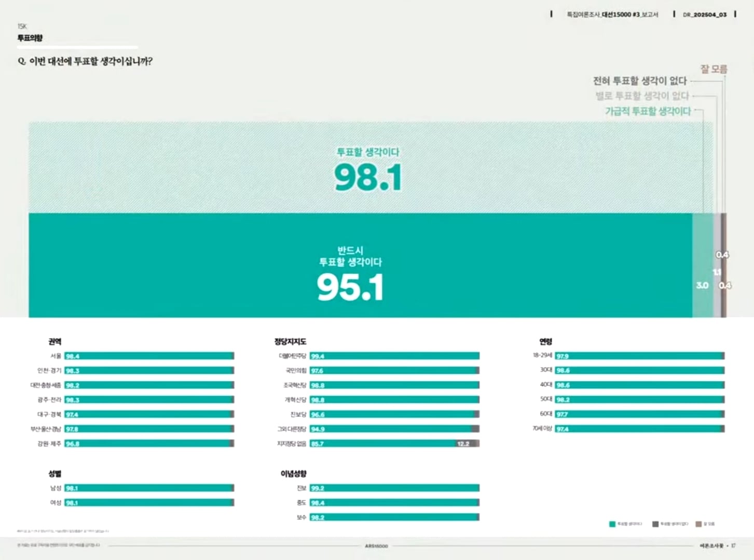Click the teal legend swatch at bottom right
The height and width of the screenshot is (560, 754).
612,524
